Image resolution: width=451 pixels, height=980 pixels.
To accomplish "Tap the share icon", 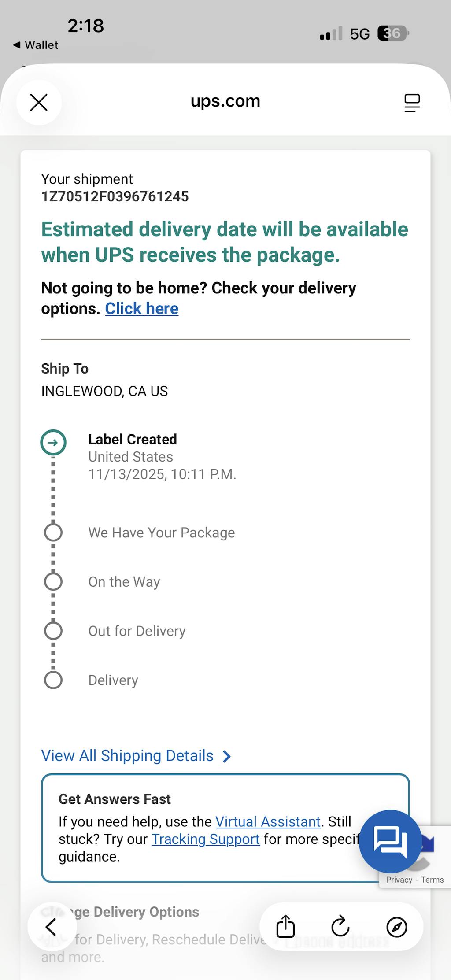I will coord(285,926).
